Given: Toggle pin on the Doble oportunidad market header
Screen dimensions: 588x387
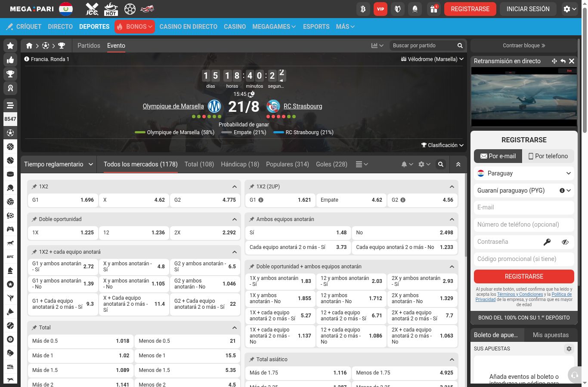Looking at the screenshot, I should tap(34, 219).
